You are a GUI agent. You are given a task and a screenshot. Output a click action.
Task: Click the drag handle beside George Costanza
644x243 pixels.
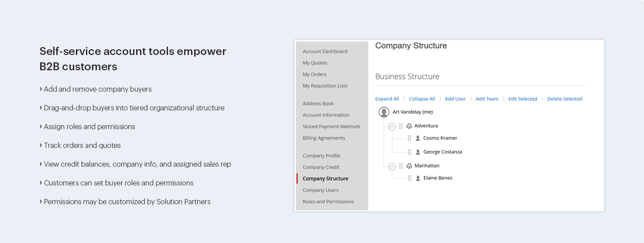409,152
